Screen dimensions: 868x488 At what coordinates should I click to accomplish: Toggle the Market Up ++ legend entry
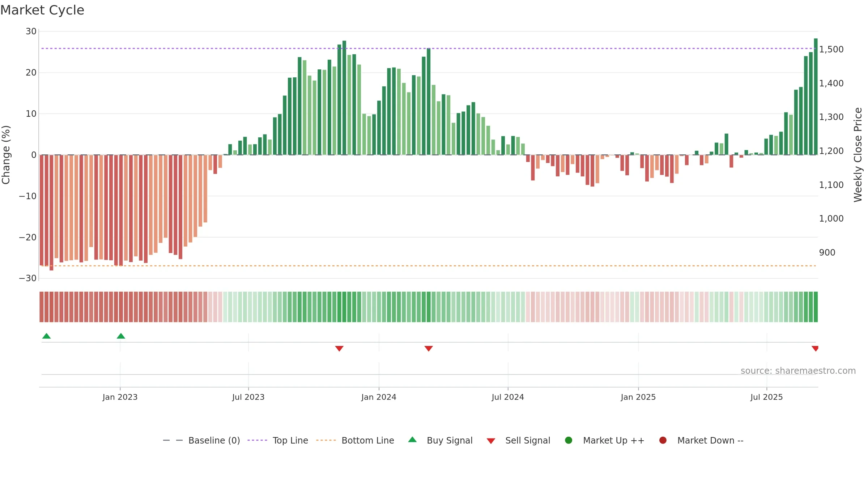click(604, 440)
